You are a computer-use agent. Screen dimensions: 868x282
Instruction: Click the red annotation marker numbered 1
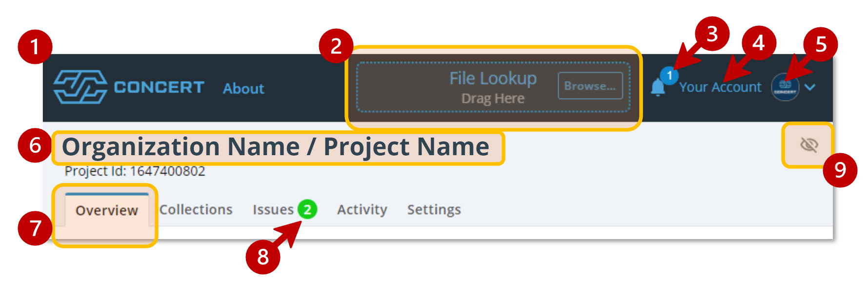point(35,47)
